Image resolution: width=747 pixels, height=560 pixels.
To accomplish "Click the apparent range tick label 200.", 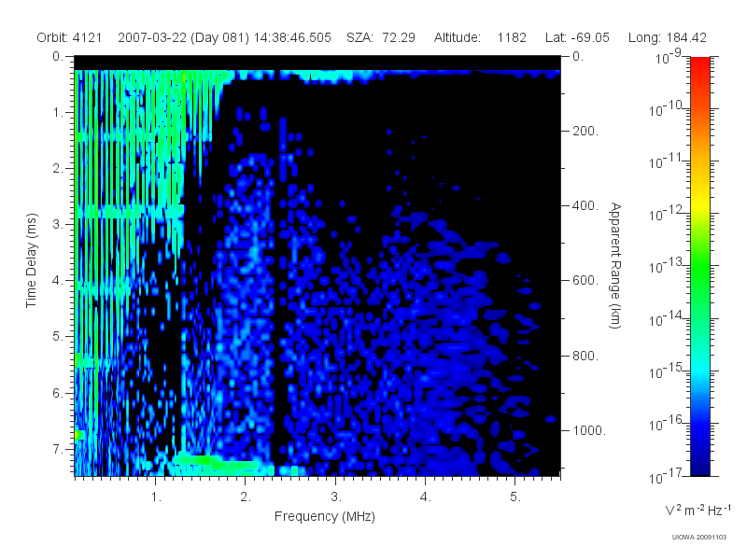I will (x=585, y=131).
